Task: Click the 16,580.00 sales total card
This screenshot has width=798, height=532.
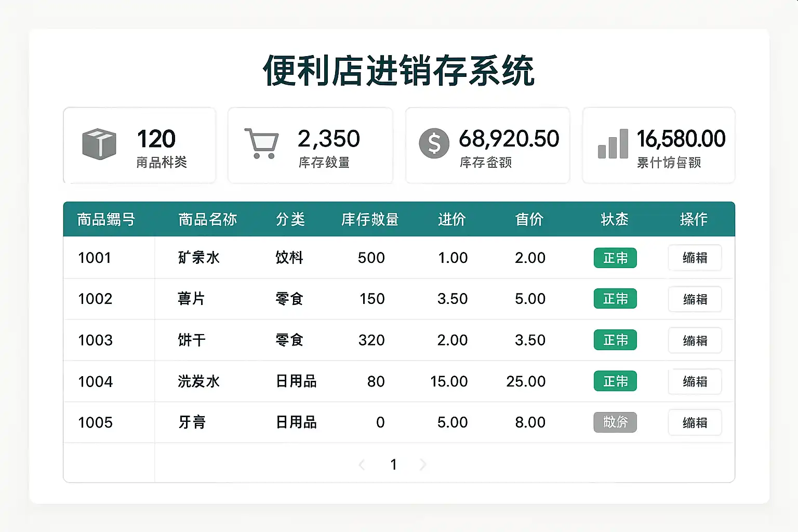Action: [x=658, y=145]
